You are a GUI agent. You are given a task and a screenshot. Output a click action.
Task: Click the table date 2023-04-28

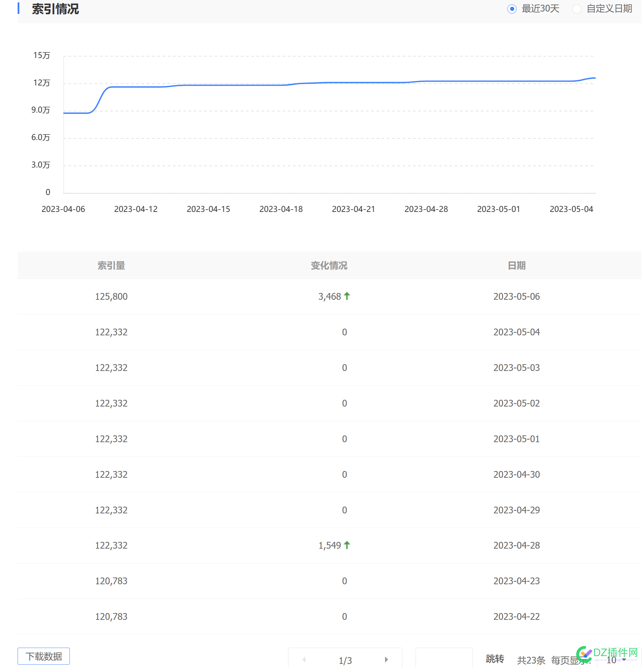516,545
